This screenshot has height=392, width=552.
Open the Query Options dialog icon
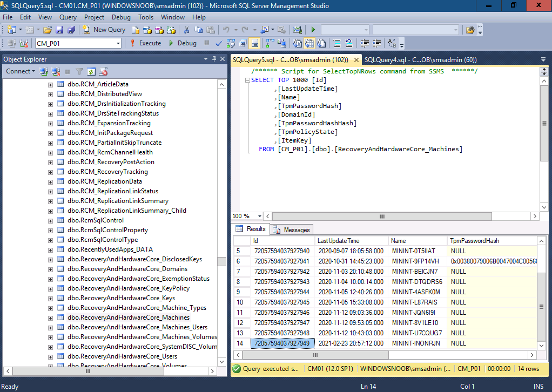(243, 43)
